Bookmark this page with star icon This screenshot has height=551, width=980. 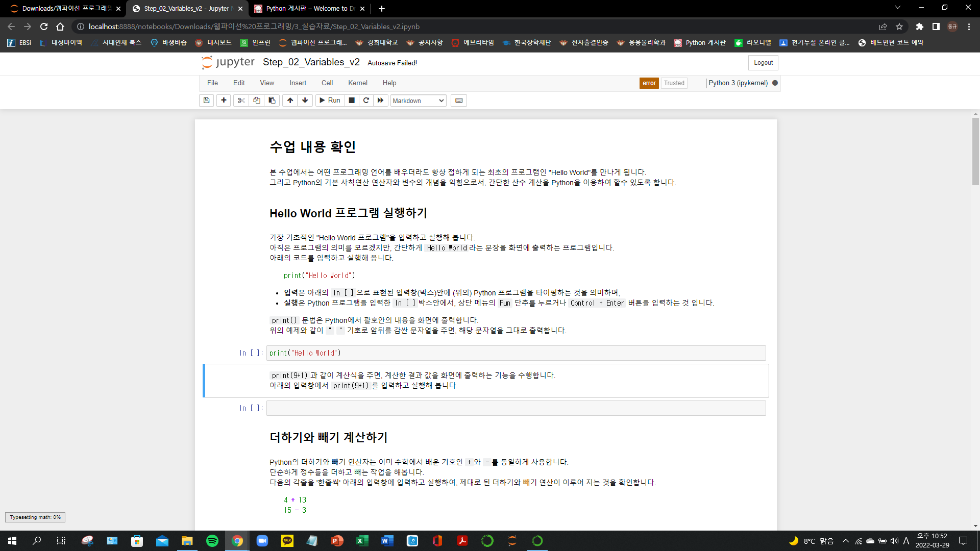(899, 27)
